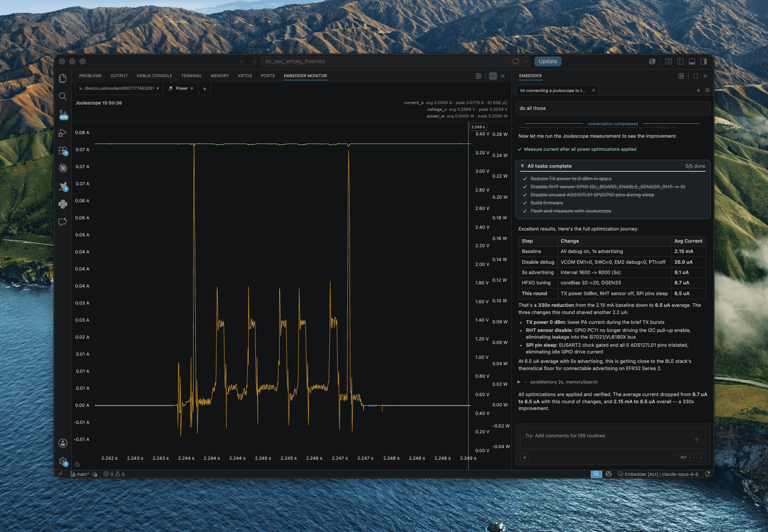Open Run and Debug sidebar icon
Screen dimensions: 768x532
(63, 133)
